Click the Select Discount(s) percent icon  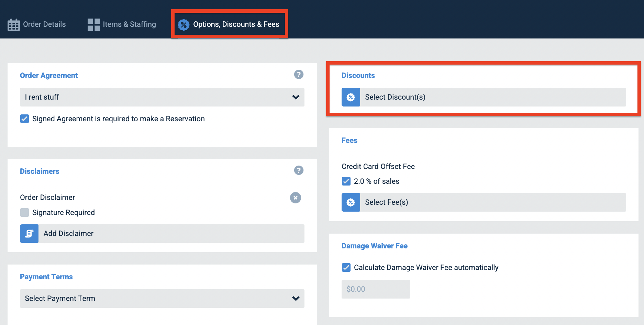(351, 97)
